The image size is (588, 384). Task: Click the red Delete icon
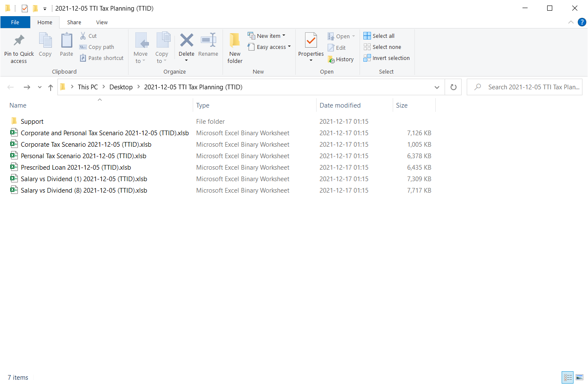point(186,40)
